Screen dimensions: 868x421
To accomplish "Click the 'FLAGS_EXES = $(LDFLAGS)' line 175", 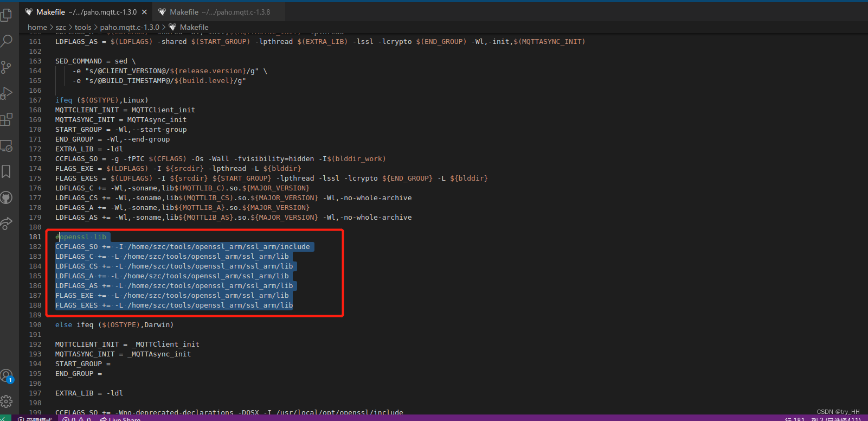I will coord(272,178).
